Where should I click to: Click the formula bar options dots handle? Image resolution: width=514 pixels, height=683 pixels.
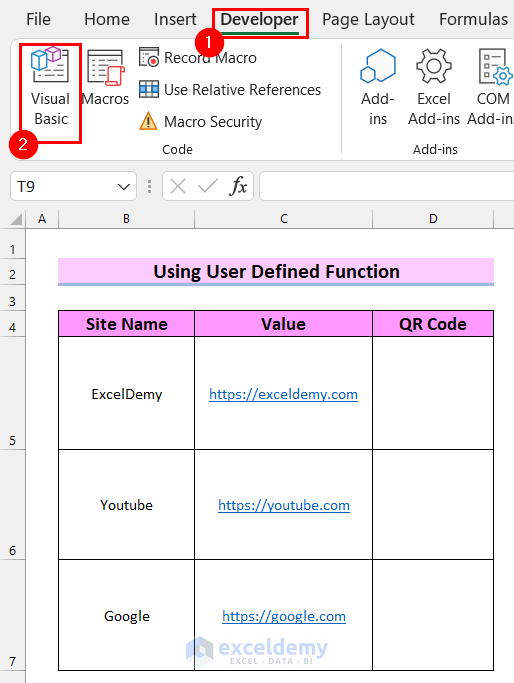tap(149, 186)
